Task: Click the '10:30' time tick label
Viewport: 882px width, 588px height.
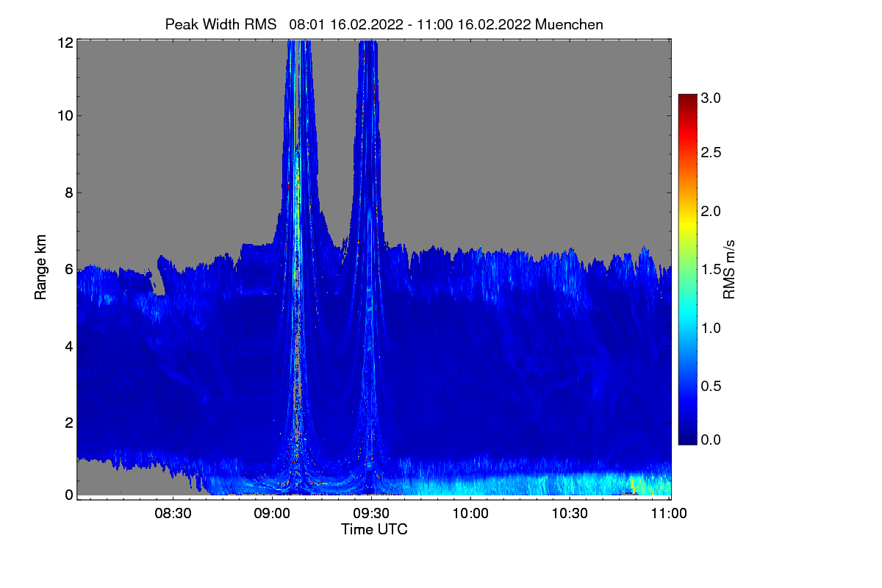Action: pos(570,514)
